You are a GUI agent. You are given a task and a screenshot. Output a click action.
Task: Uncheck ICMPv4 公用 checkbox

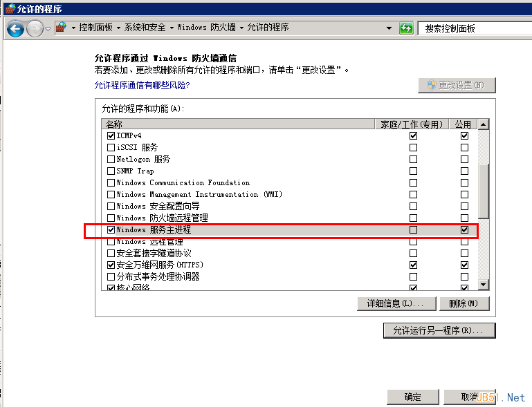[464, 136]
